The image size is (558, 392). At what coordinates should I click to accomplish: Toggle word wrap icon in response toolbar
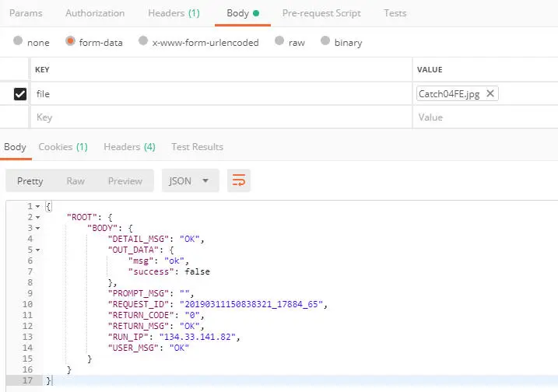coord(239,180)
